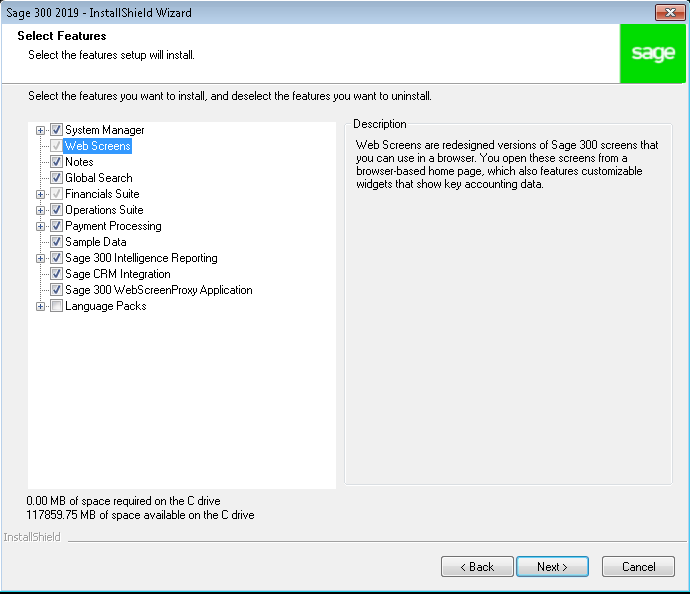Viewport: 690px width, 594px height.
Task: Toggle Sage 300 WebScreenProxy Application checkbox
Action: click(56, 290)
